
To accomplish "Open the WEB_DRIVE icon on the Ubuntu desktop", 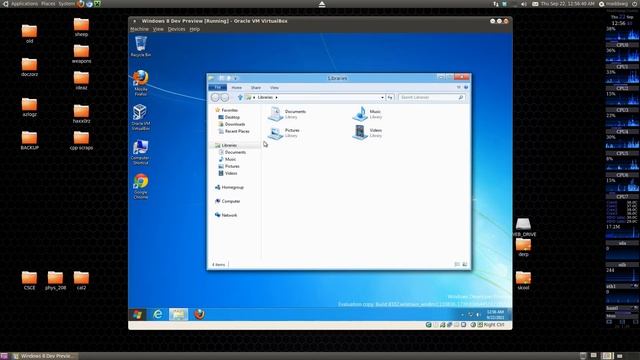I will click(523, 227).
